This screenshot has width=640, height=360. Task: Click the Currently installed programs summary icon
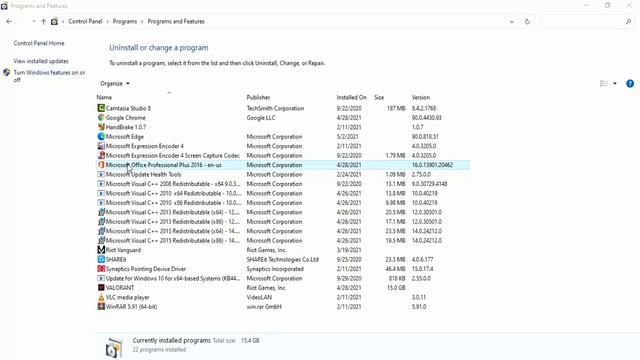click(113, 347)
